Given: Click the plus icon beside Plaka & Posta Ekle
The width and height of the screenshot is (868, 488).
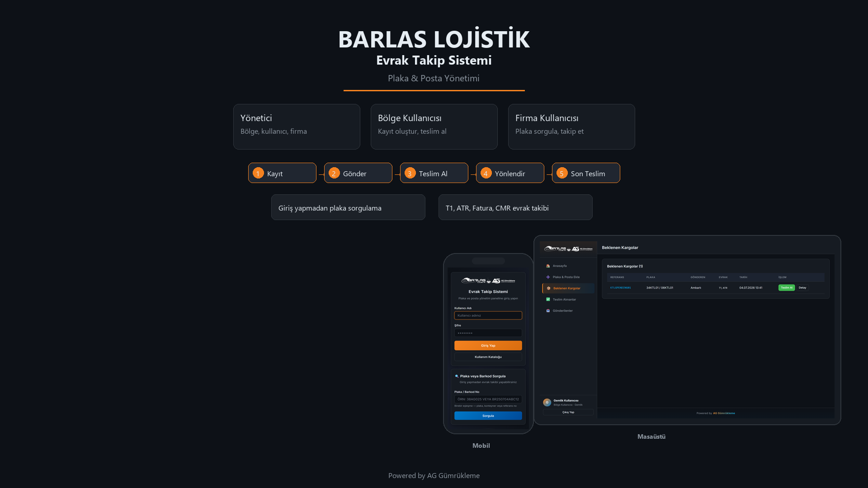Looking at the screenshot, I should pos(548,277).
